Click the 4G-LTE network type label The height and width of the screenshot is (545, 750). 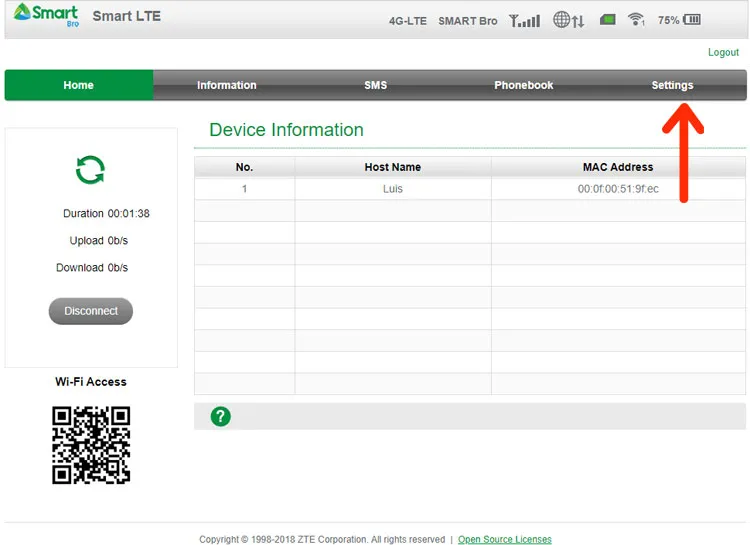(x=408, y=21)
